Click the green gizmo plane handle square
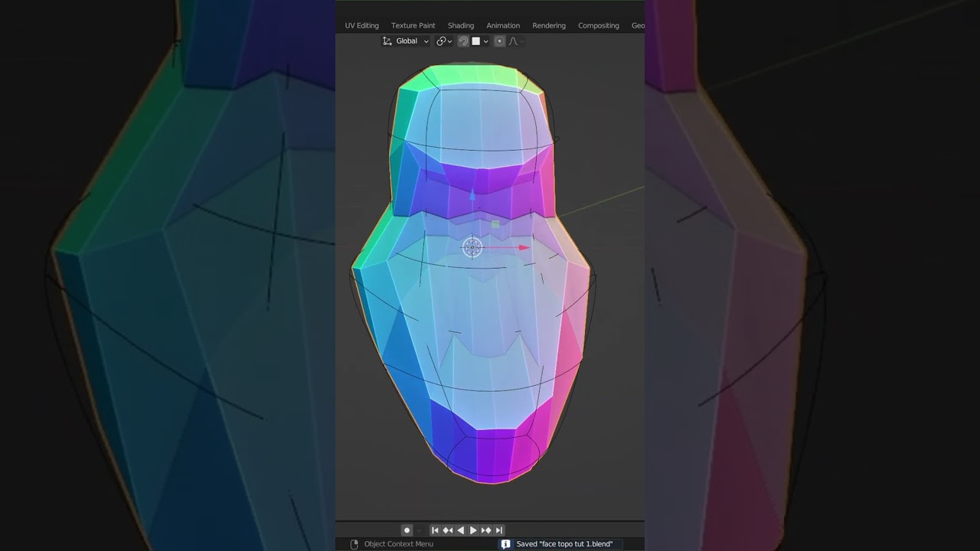The width and height of the screenshot is (980, 551). [x=495, y=224]
